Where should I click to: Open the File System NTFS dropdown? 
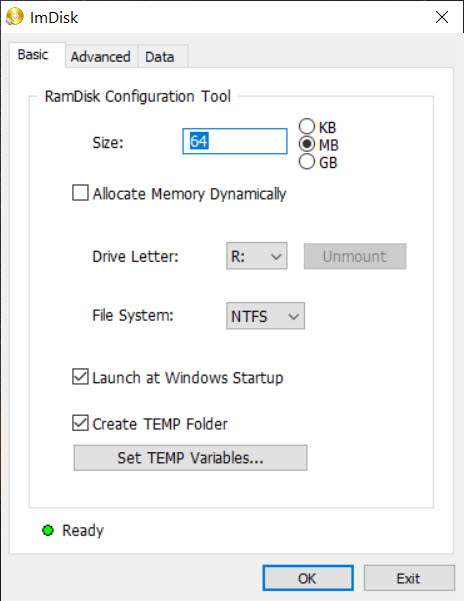(266, 316)
